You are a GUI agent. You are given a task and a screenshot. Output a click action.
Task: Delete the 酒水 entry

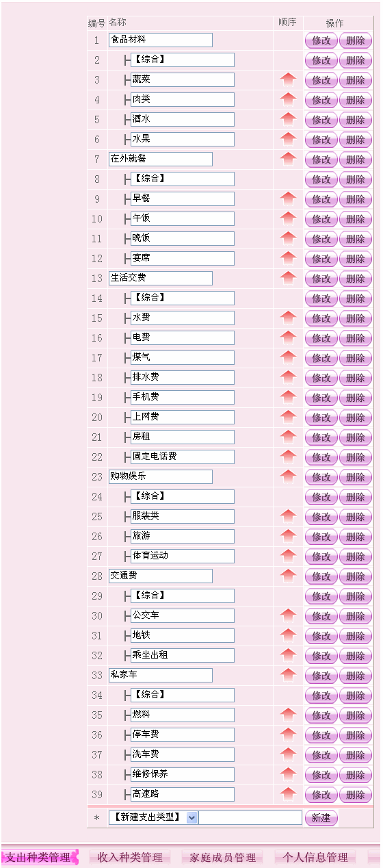click(x=356, y=120)
